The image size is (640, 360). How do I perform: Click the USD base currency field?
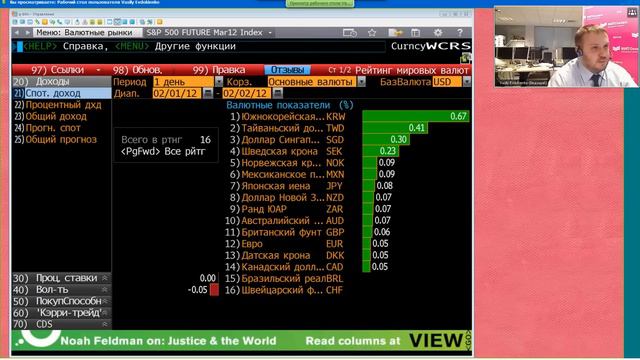(x=447, y=82)
